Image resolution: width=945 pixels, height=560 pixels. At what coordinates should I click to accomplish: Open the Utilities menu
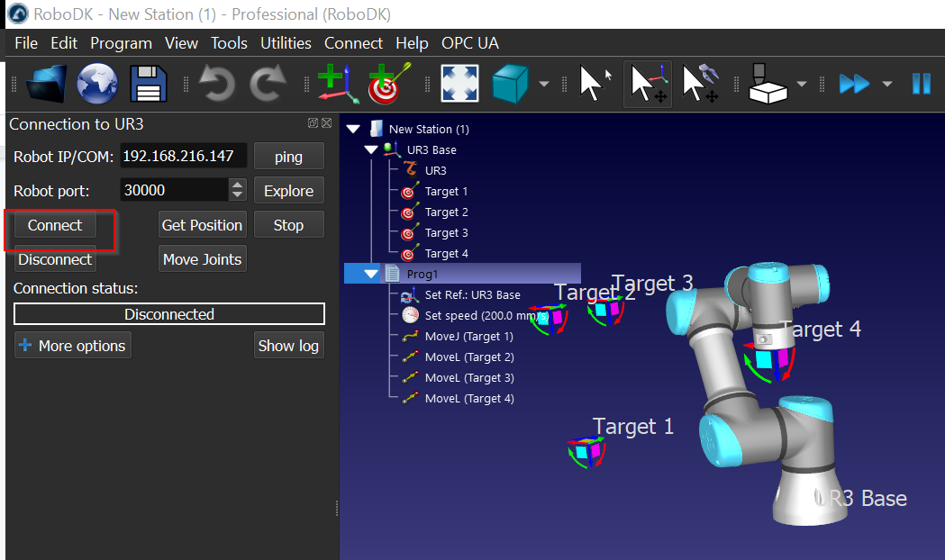pyautogui.click(x=286, y=43)
